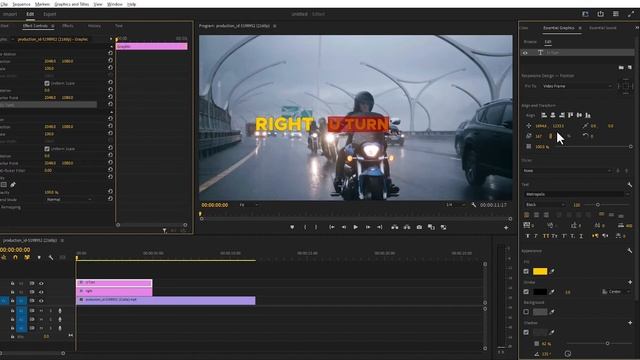Click the black stroke color swatch

(x=540, y=291)
